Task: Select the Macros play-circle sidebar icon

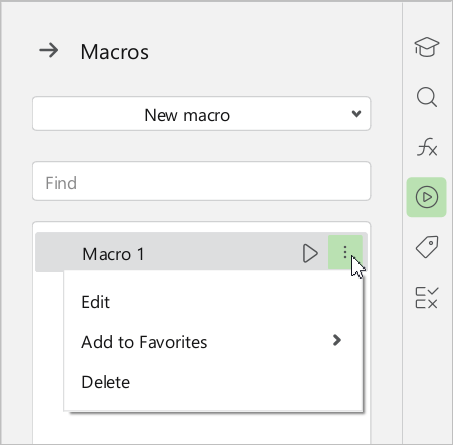Action: click(x=426, y=197)
